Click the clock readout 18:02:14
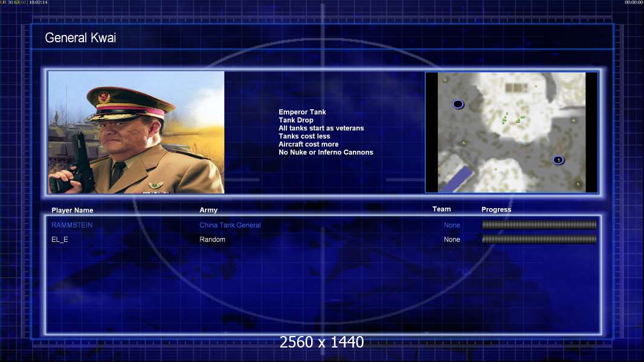Viewport: 644px width, 362px height. (38, 2)
